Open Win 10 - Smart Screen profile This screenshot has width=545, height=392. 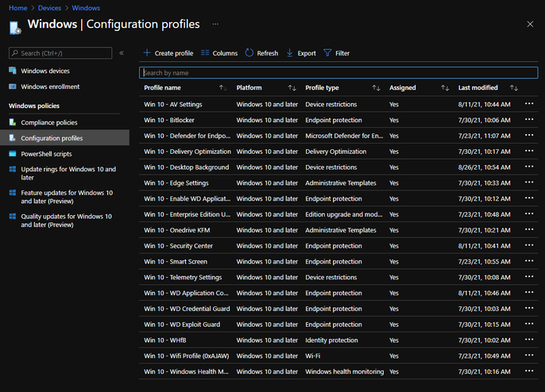click(176, 261)
